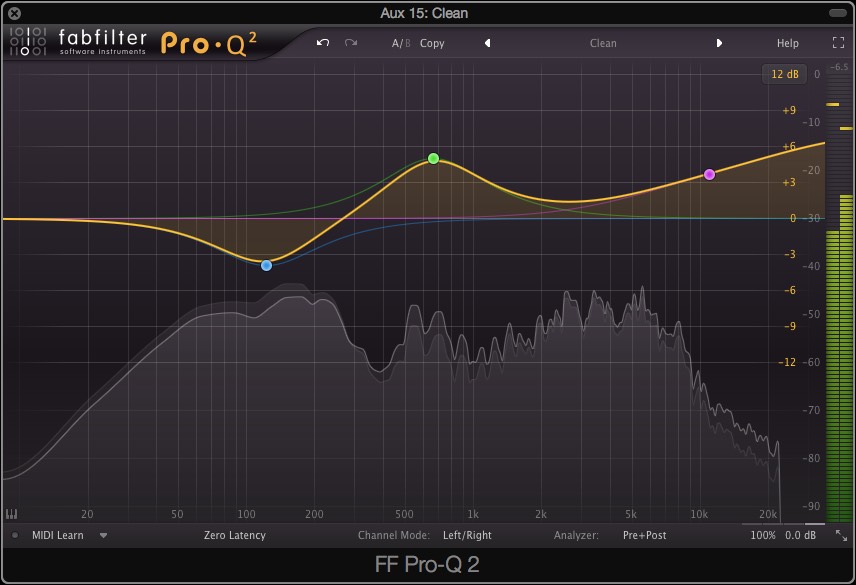This screenshot has width=856, height=585.
Task: Show the piano keyboard display icon
Action: [x=11, y=514]
